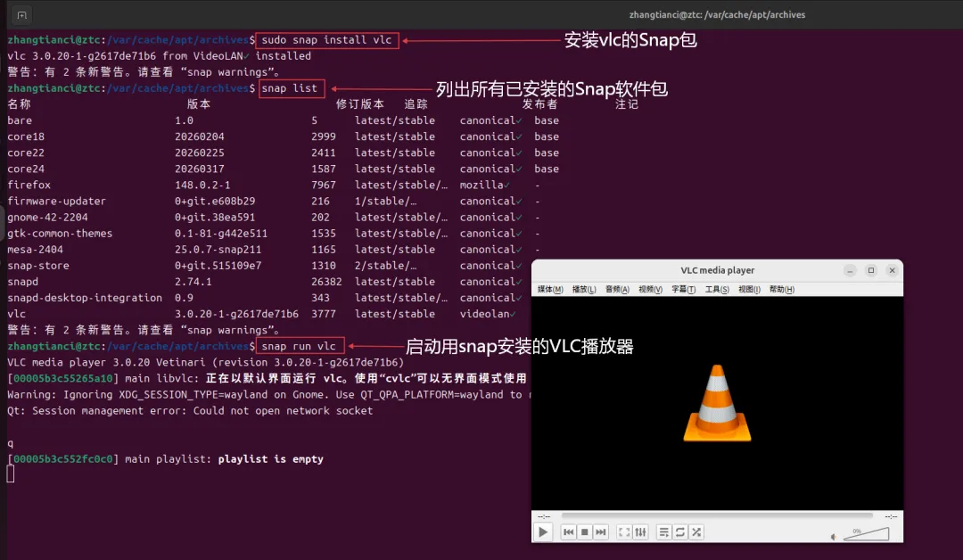Image resolution: width=963 pixels, height=560 pixels.
Task: Select 'snap-store' package name
Action: point(38,265)
